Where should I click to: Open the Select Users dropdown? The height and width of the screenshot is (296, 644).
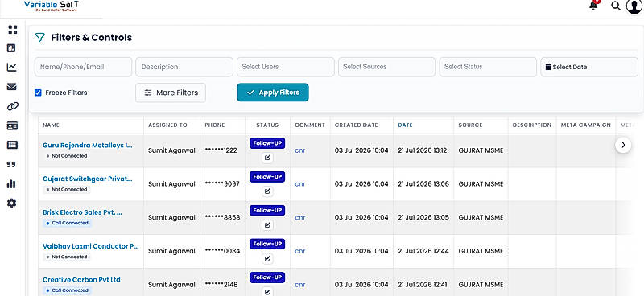coord(286,67)
